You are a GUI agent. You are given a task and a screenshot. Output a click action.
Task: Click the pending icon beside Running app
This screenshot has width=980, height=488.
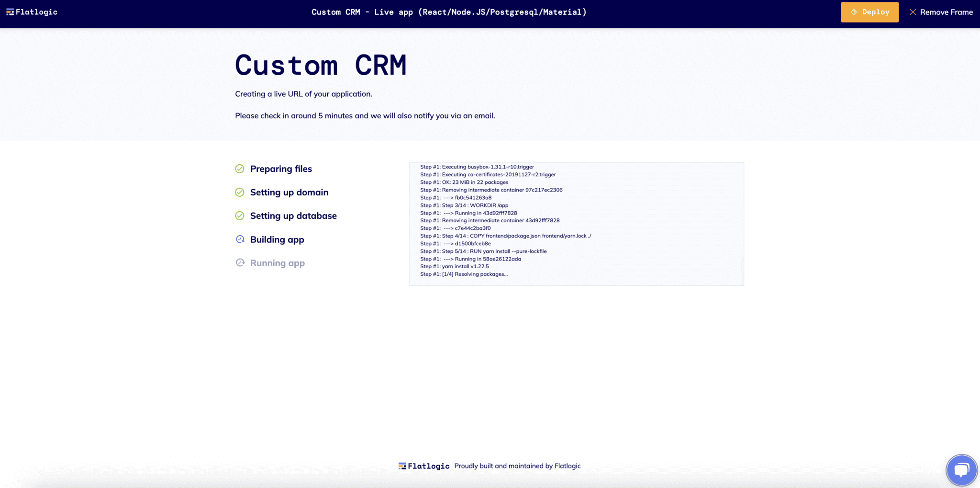click(x=240, y=263)
